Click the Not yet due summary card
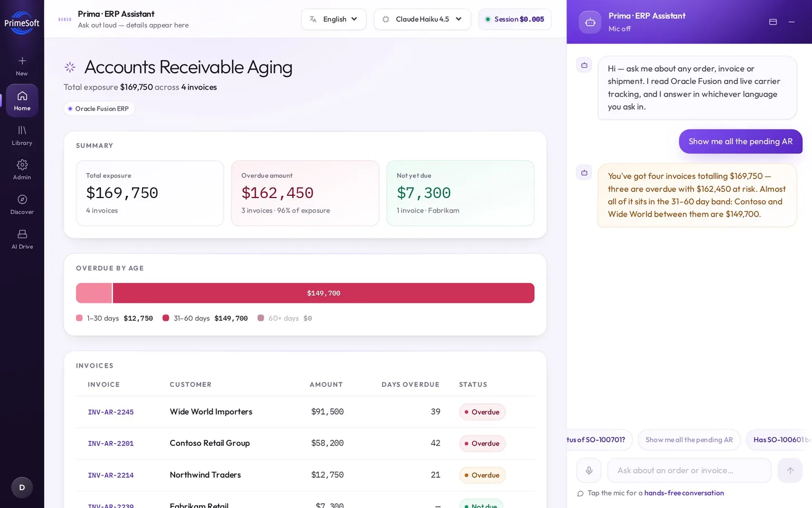This screenshot has height=508, width=812. pyautogui.click(x=460, y=193)
